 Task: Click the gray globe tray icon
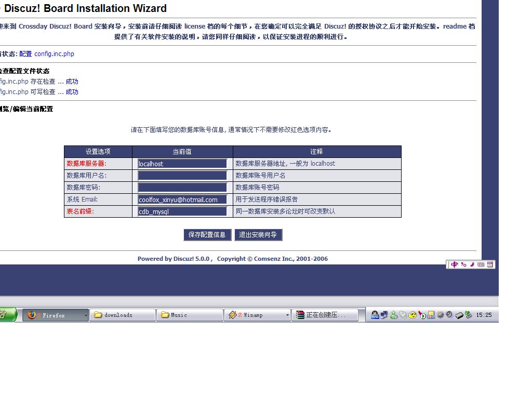coord(441,315)
